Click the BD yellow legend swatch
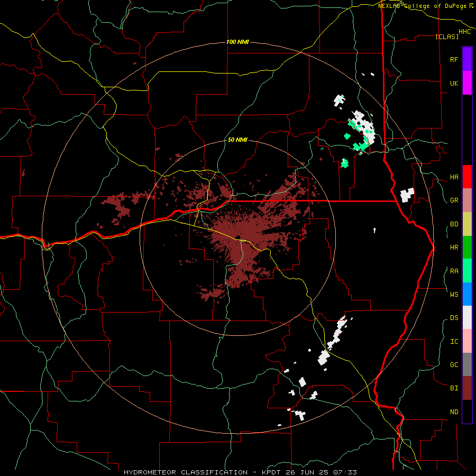 point(467,224)
